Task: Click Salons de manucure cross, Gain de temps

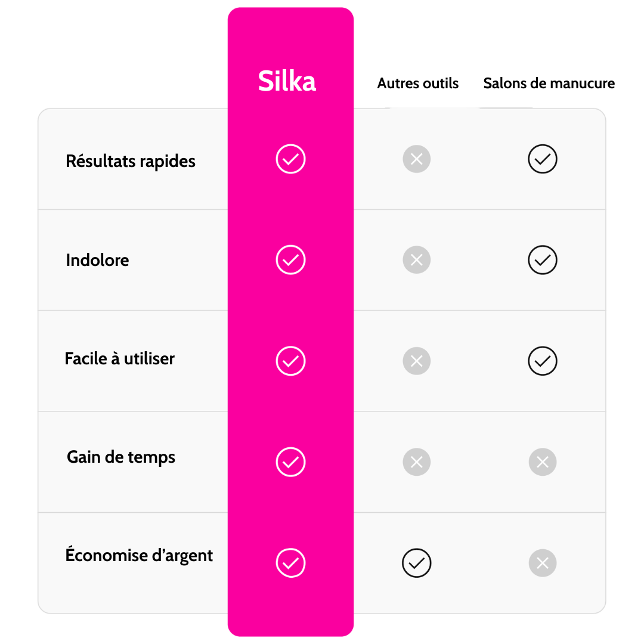Action: click(x=543, y=462)
